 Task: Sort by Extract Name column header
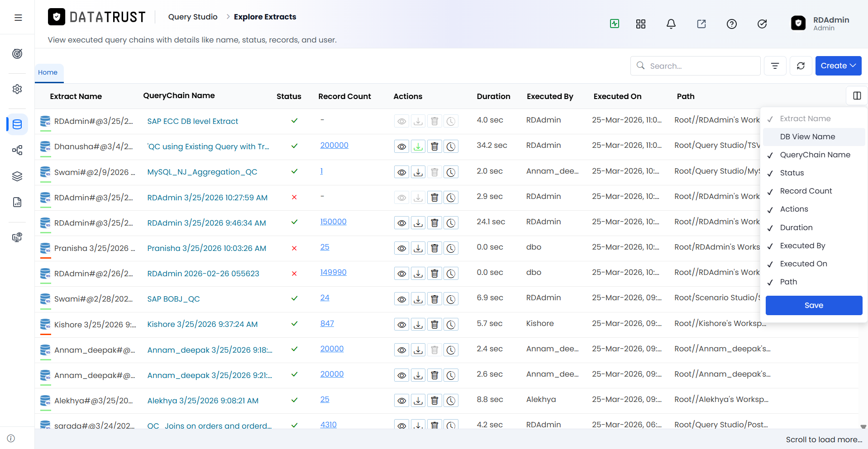(x=76, y=96)
